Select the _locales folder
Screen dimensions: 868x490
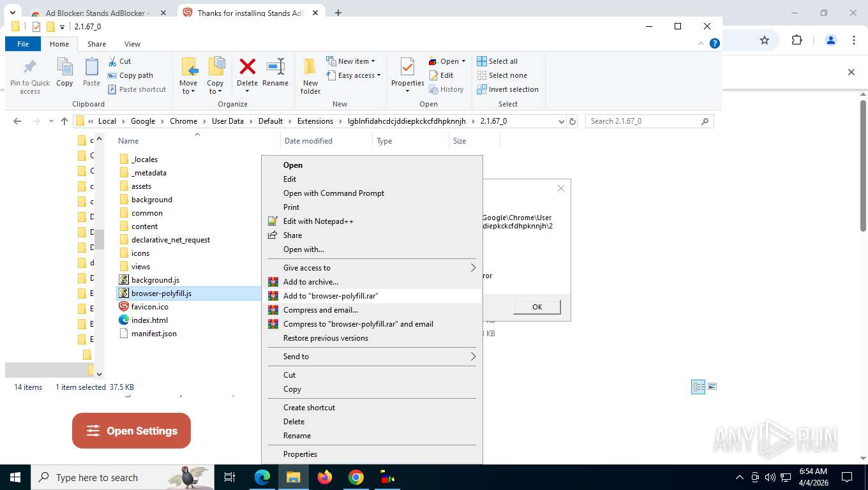[144, 160]
